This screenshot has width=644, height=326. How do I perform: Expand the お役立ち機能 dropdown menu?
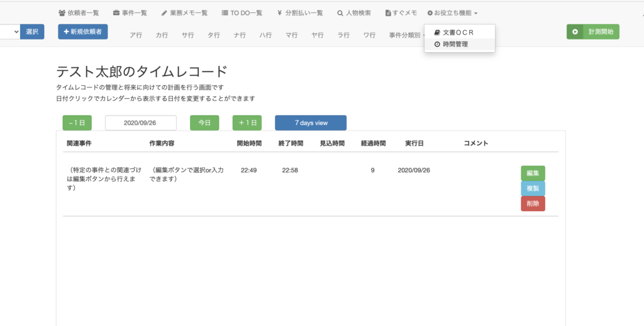452,13
